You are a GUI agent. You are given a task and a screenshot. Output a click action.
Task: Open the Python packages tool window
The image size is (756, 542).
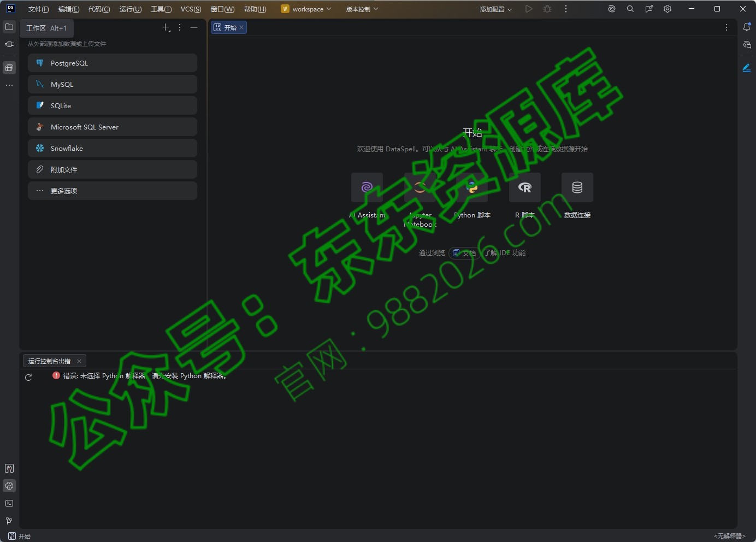pos(9,486)
